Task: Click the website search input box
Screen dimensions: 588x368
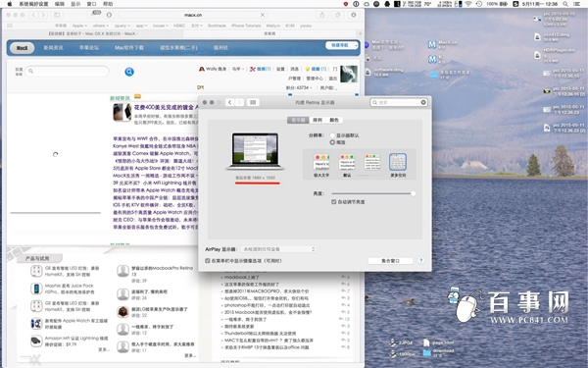Action: pyautogui.click(x=68, y=71)
